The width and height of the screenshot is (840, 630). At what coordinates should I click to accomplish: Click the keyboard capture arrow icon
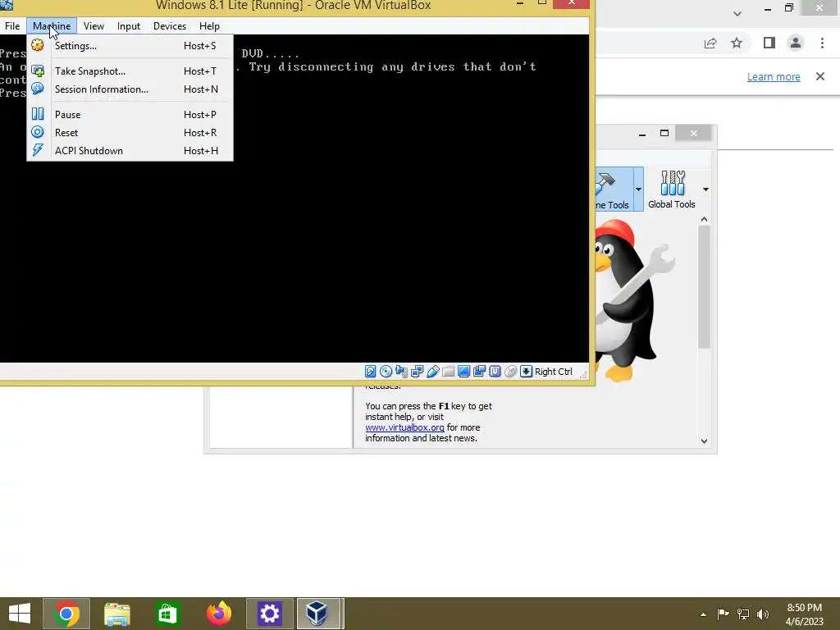[527, 372]
